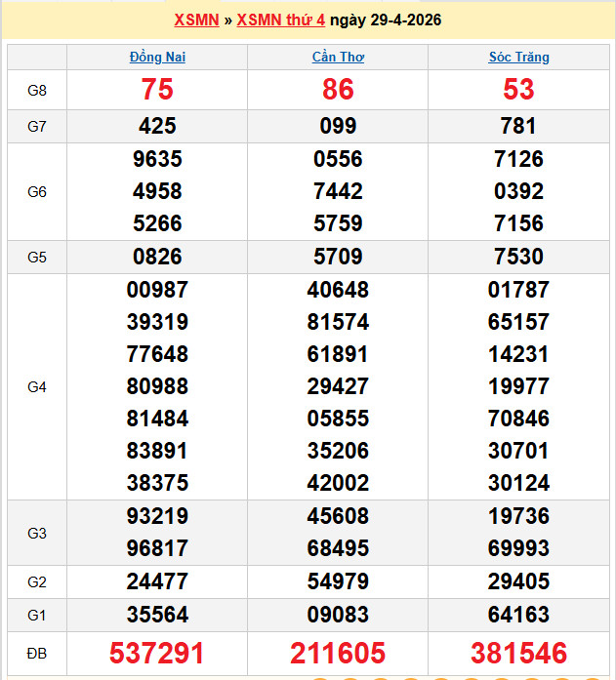Open the XSMN breadcrumb link
The width and height of the screenshot is (616, 680).
click(x=196, y=20)
